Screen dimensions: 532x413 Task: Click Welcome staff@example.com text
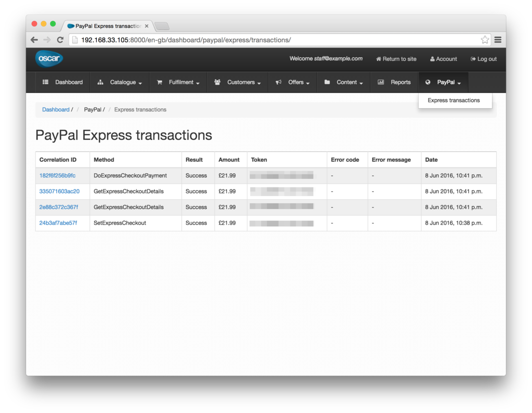tap(326, 58)
